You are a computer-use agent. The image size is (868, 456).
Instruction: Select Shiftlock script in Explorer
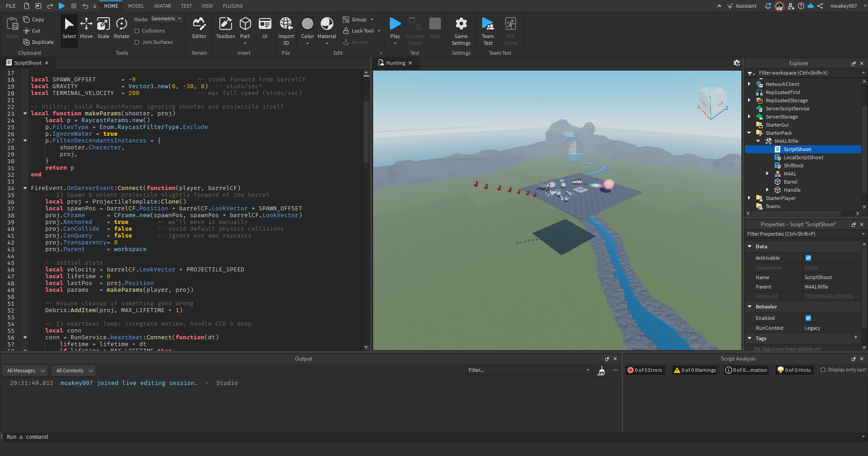click(x=793, y=166)
